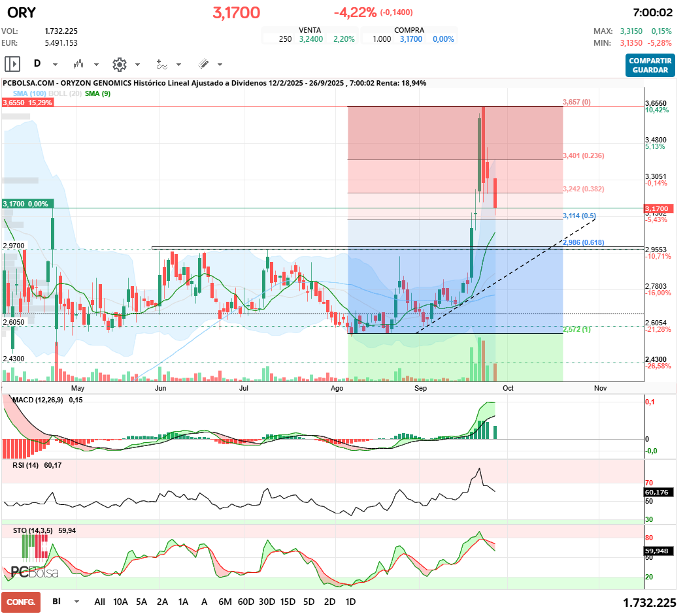This screenshot has height=616, width=685.
Task: Select the BI option
Action: [56, 601]
